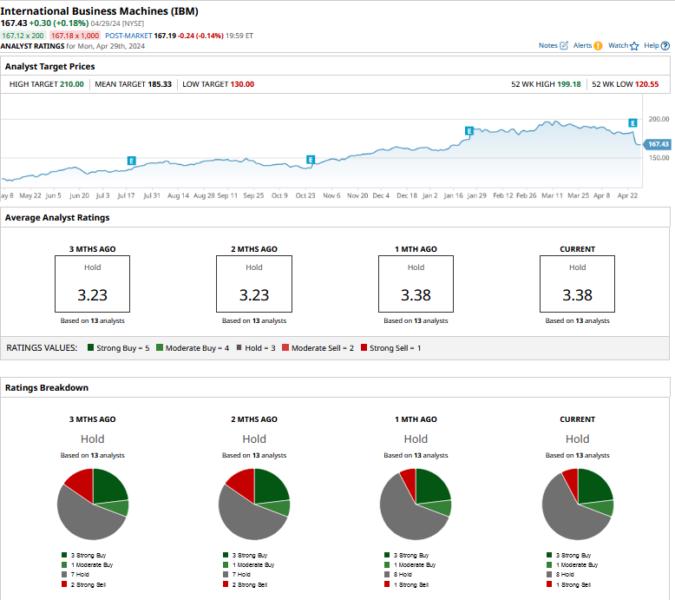The width and height of the screenshot is (675, 600).
Task: Click red Strong Sell slice, 2 Mths Ago pie
Action: point(240,484)
